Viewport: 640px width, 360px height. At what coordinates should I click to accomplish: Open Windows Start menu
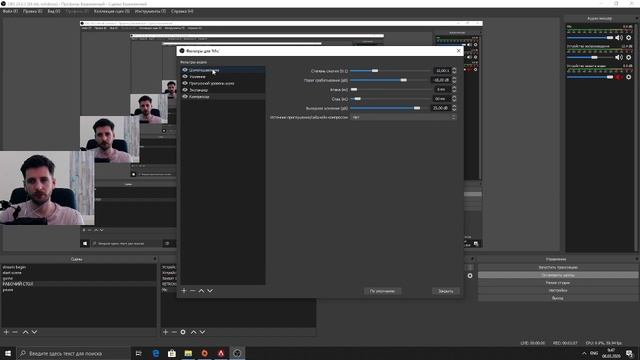click(8, 353)
